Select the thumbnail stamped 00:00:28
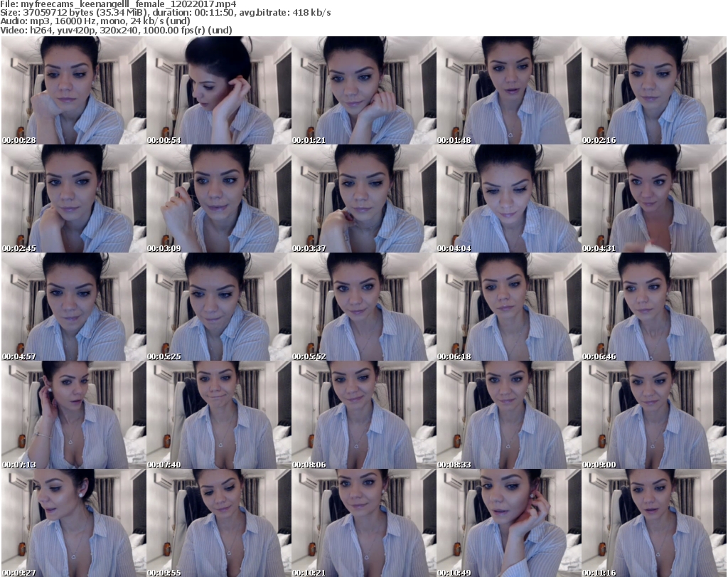Image resolution: width=728 pixels, height=577 pixels. 74,90
